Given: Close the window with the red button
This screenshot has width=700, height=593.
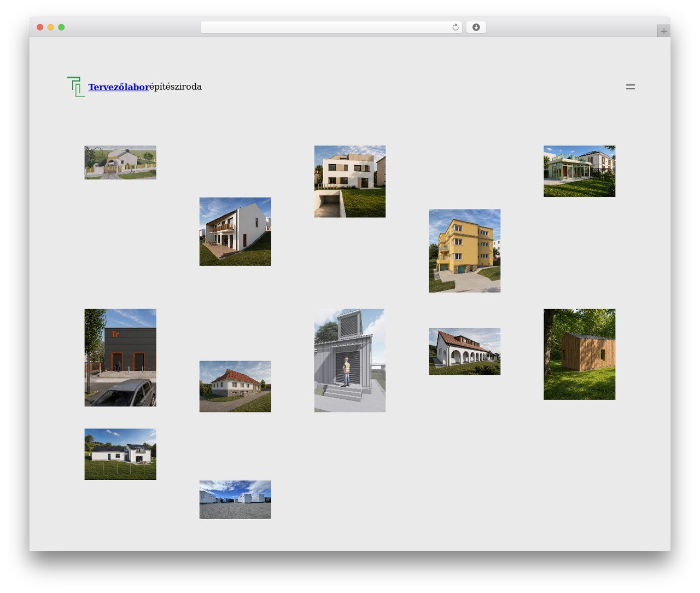Looking at the screenshot, I should point(40,27).
